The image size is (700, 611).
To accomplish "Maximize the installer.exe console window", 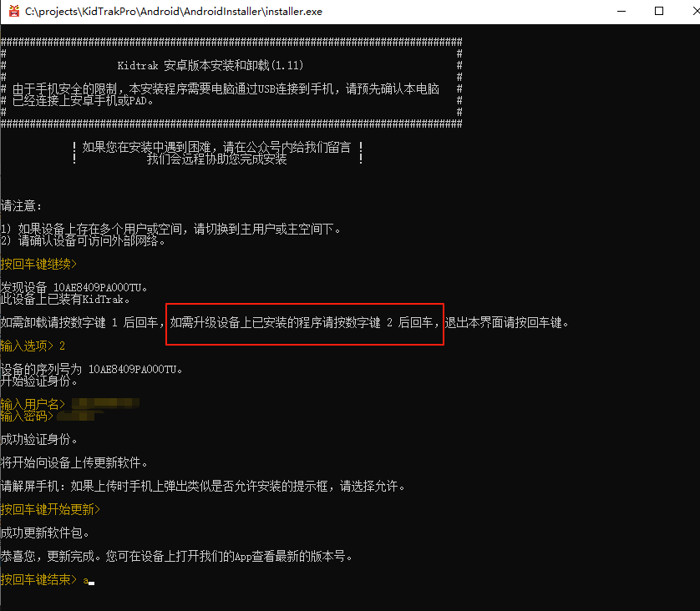I will 659,12.
